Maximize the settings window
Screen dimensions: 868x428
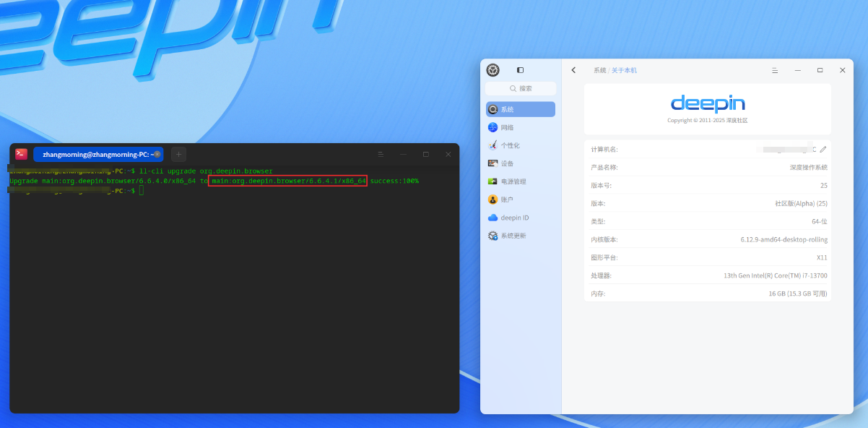pyautogui.click(x=820, y=70)
